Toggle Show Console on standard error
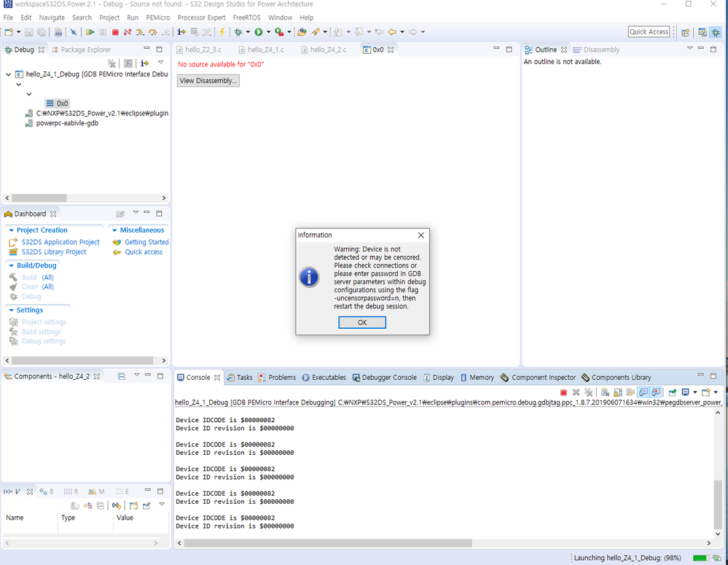Image resolution: width=728 pixels, height=565 pixels. click(656, 392)
